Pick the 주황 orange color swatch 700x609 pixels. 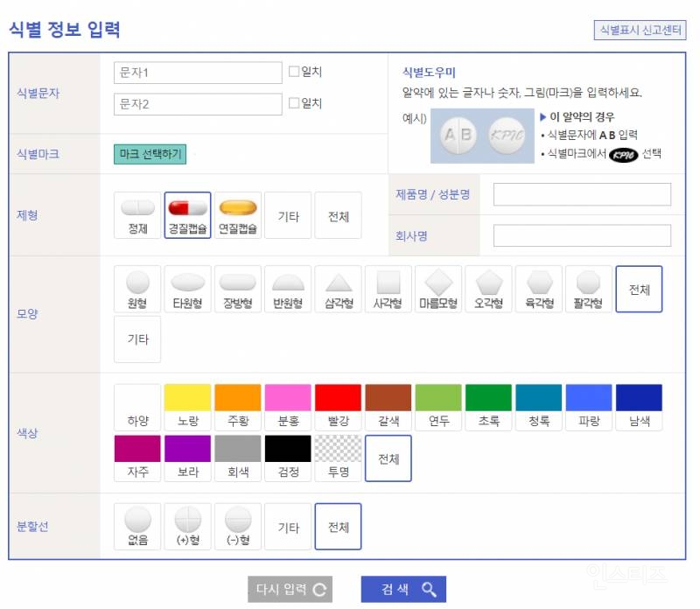click(x=237, y=407)
